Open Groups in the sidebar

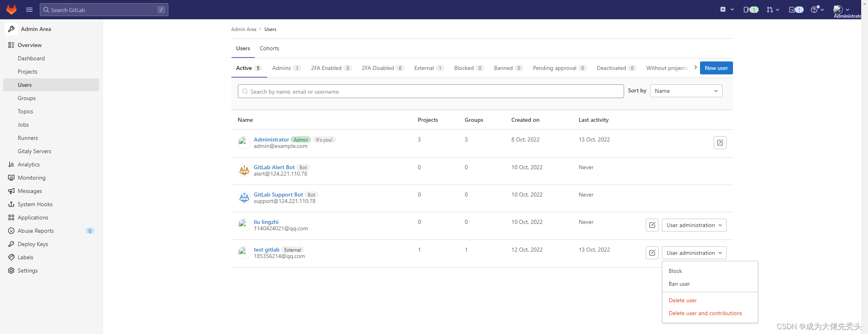(x=51, y=98)
